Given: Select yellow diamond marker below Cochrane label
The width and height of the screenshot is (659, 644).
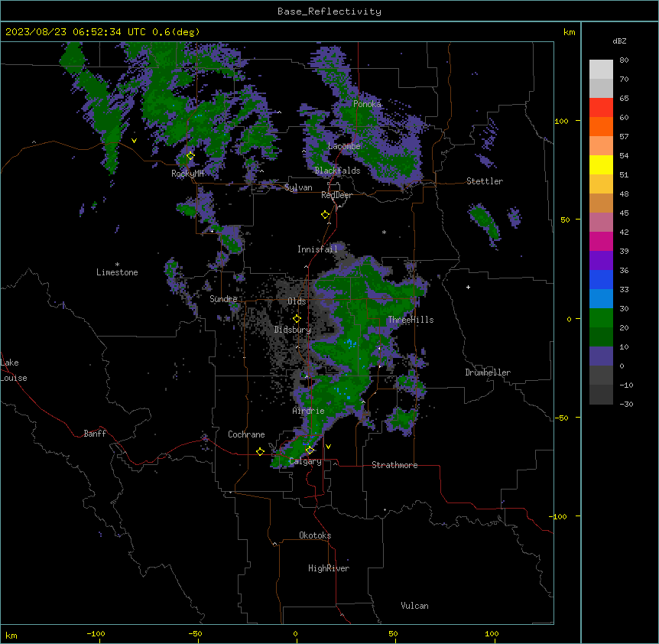Looking at the screenshot, I should [x=260, y=451].
